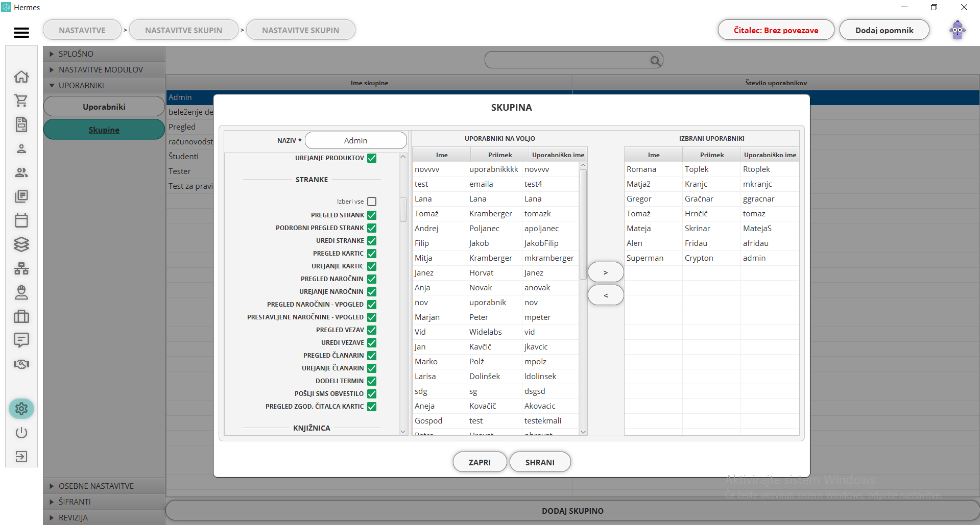Open the Uporabniki menu item

coord(104,107)
